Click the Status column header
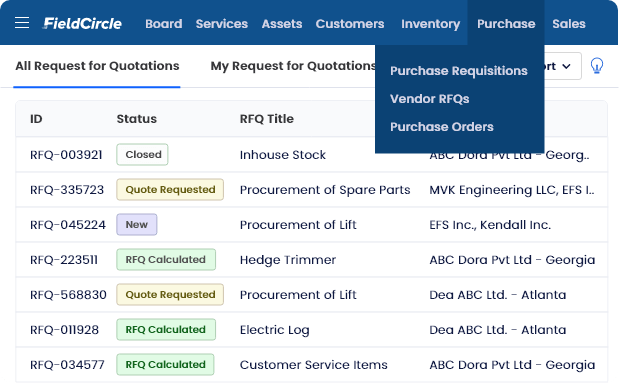The height and width of the screenshot is (383, 619). [137, 119]
